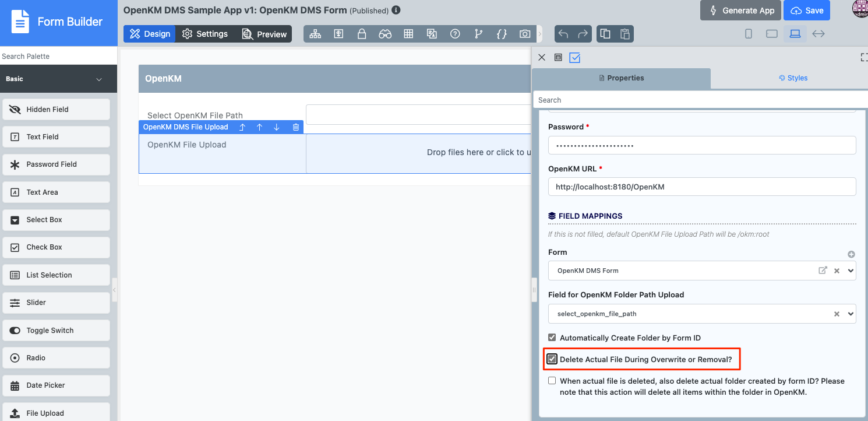Enable delete actual folder created by form ID

tap(552, 381)
